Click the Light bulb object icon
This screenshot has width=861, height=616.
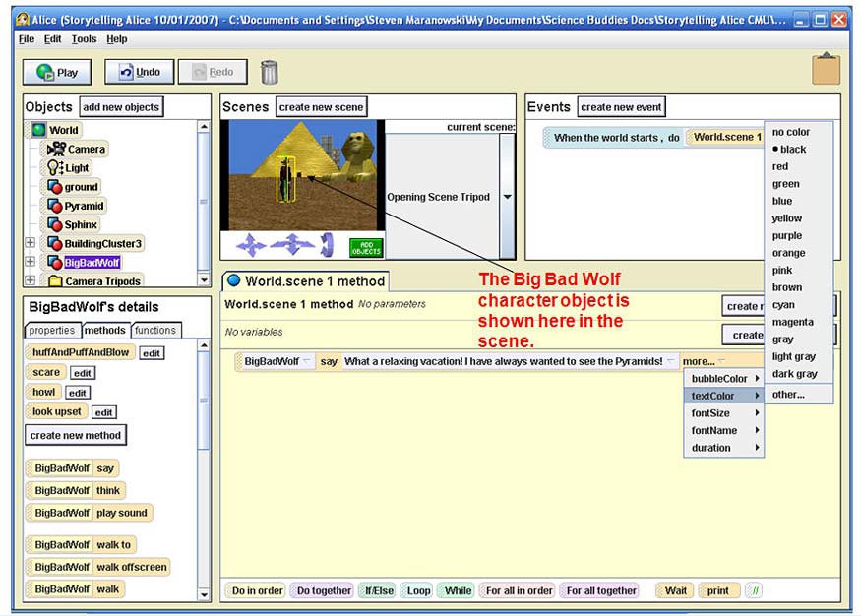tap(55, 167)
